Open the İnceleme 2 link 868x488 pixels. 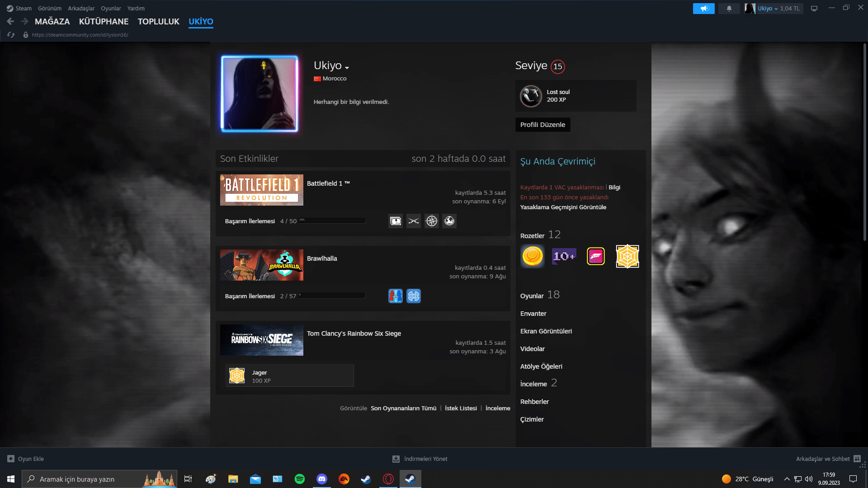pyautogui.click(x=538, y=383)
